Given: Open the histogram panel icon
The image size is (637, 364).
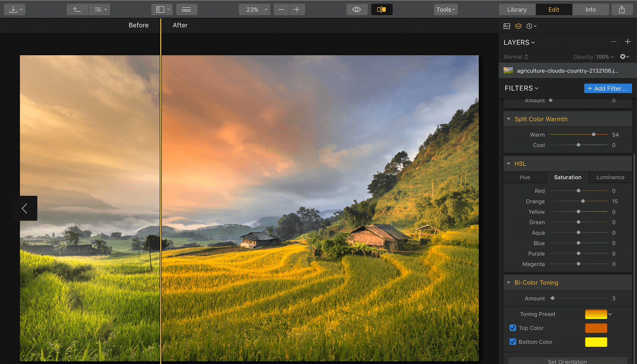Looking at the screenshot, I should pyautogui.click(x=507, y=26).
